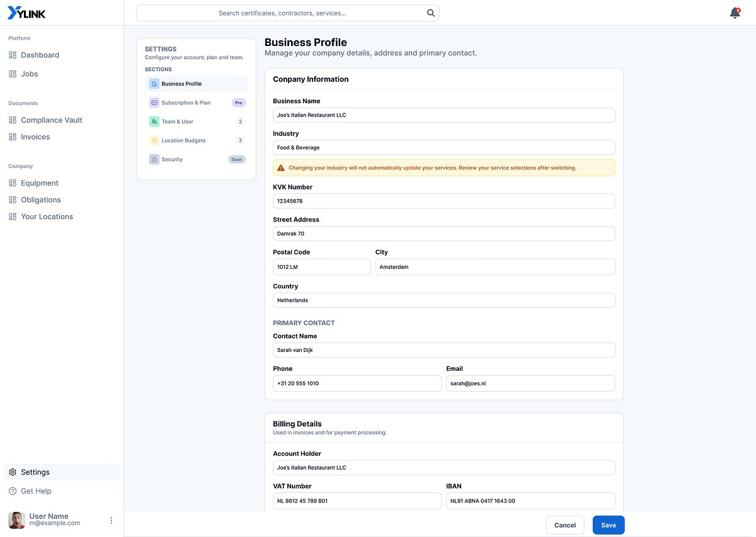756x537 pixels.
Task: Click the Business Name field
Action: pos(444,115)
